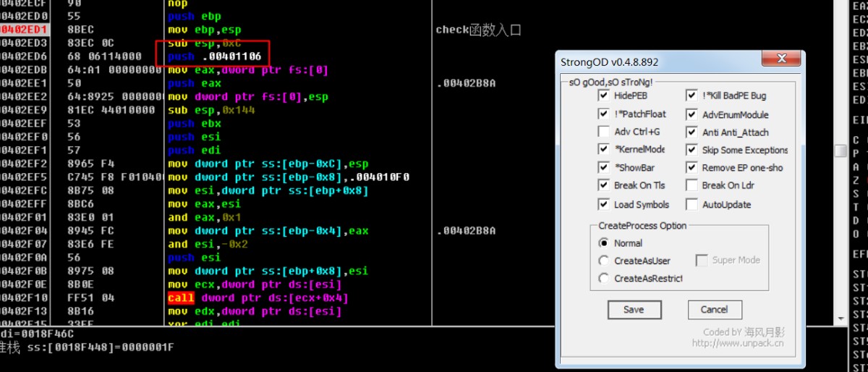Click hex bytes '8965 F4'

pos(90,164)
